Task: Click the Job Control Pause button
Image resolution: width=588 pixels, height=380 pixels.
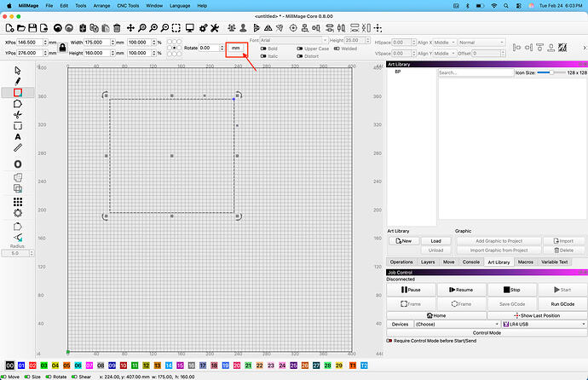Action: click(411, 290)
